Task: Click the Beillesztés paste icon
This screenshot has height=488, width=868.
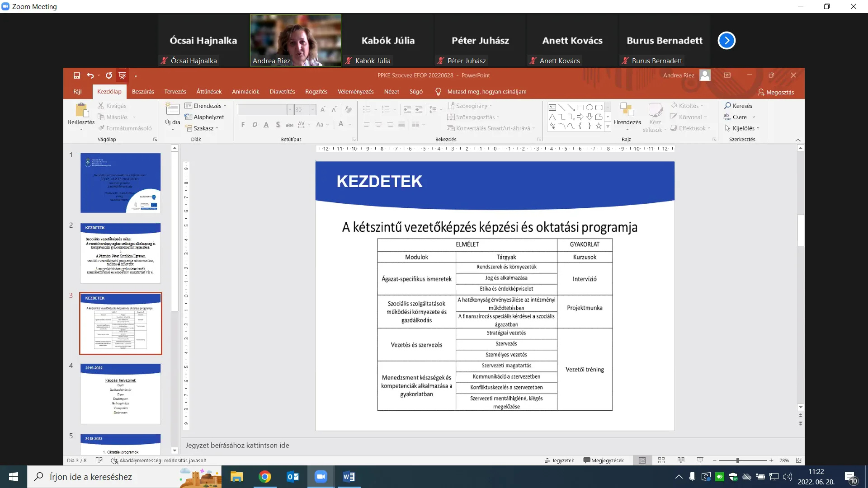Action: (x=81, y=110)
